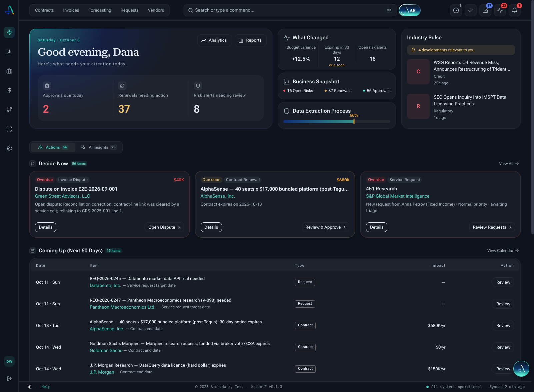Open Details on the Invoice Dispute card
Image resolution: width=534 pixels, height=392 pixels.
[46, 227]
